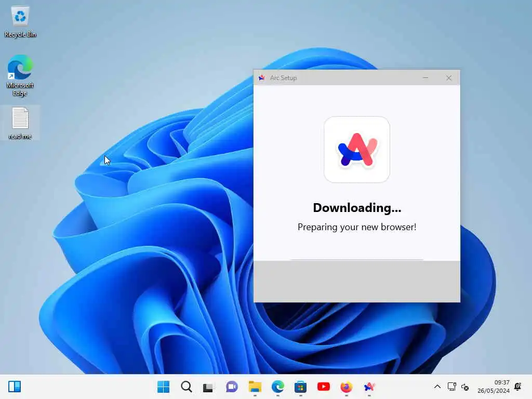
Task: Open the network status tray icon
Action: (451, 387)
